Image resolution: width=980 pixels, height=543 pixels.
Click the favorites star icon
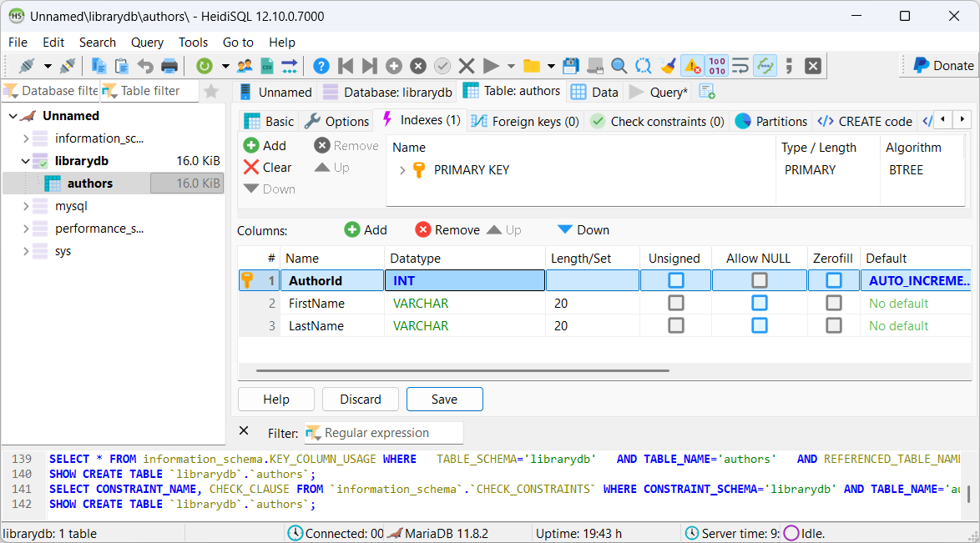click(211, 91)
